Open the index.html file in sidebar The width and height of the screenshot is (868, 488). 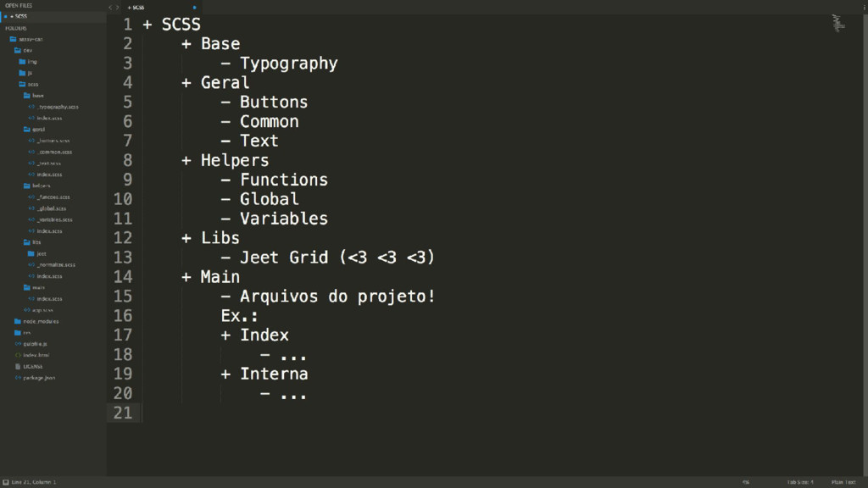coord(36,355)
